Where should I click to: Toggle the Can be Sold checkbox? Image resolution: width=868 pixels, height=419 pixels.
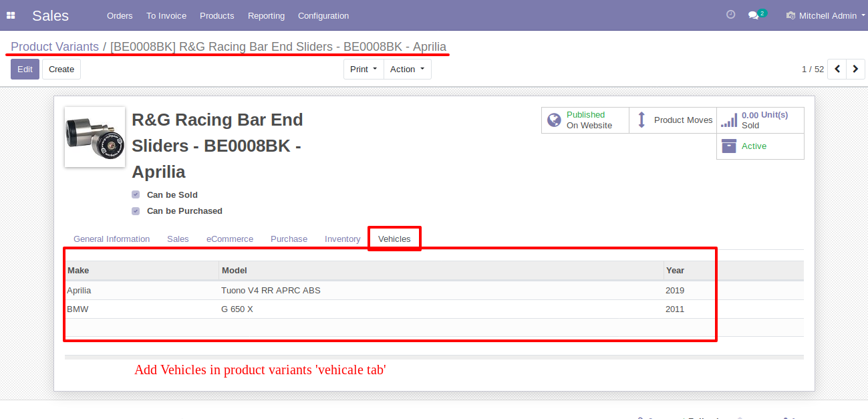pyautogui.click(x=136, y=194)
